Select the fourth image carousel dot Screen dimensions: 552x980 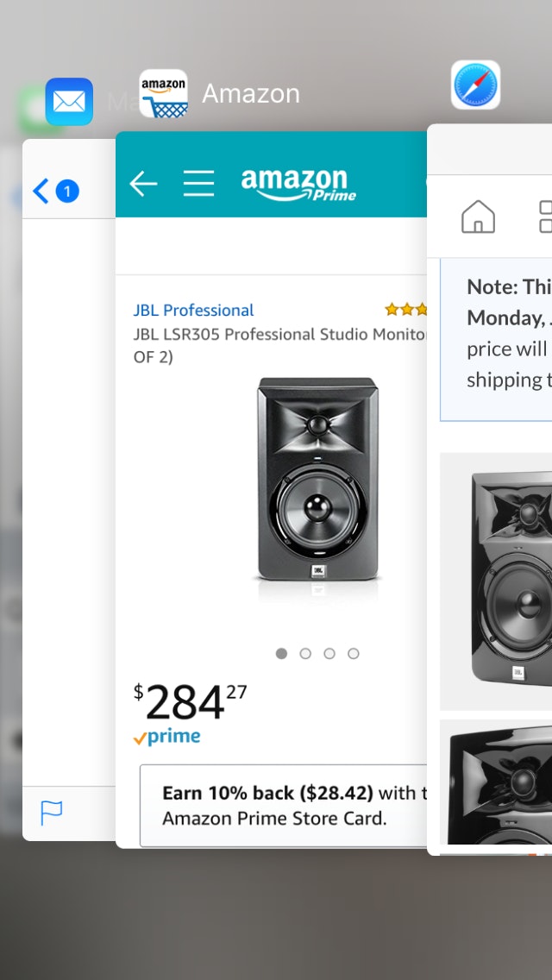pyautogui.click(x=354, y=654)
